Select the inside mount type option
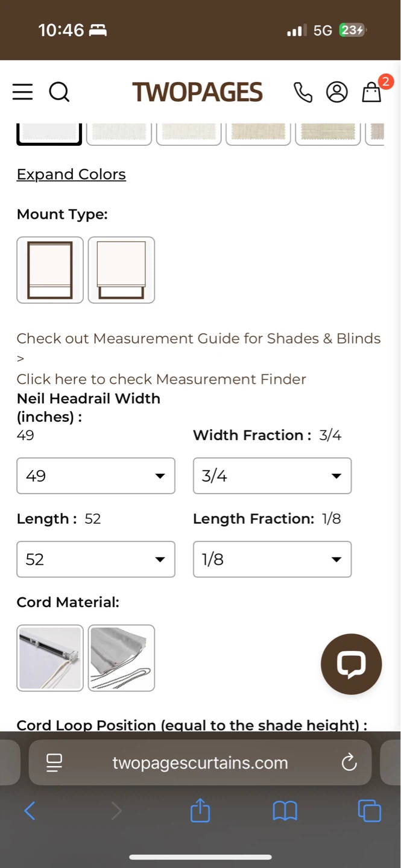 pyautogui.click(x=50, y=270)
